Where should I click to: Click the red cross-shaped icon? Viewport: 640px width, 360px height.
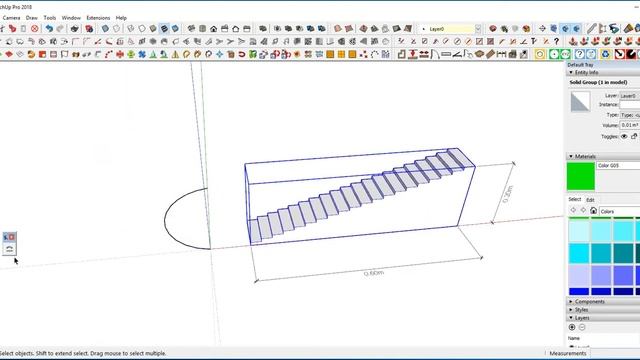tap(120, 54)
